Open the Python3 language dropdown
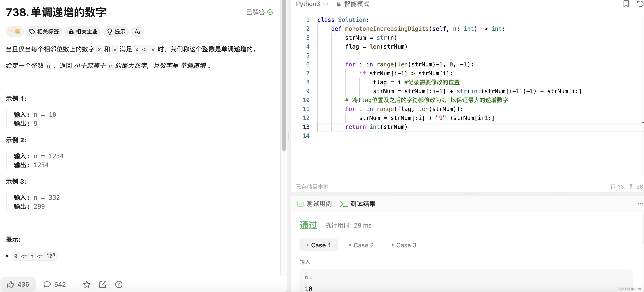 [312, 4]
